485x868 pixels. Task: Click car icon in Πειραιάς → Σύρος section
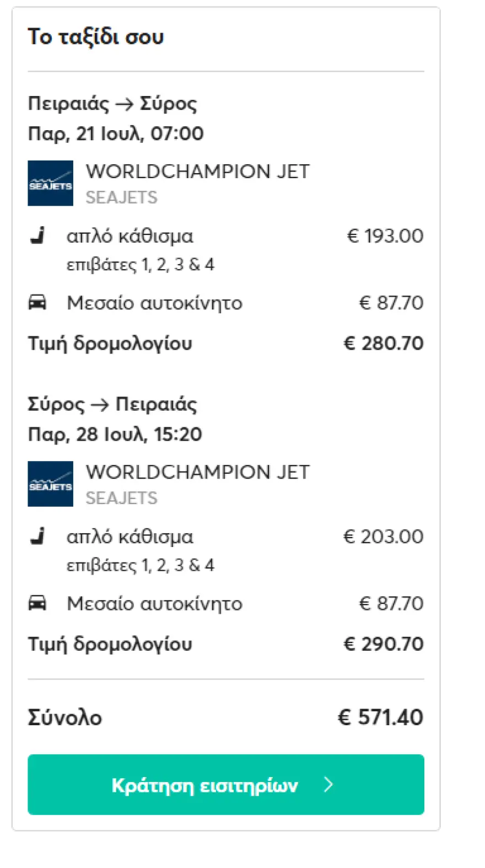coord(37,302)
